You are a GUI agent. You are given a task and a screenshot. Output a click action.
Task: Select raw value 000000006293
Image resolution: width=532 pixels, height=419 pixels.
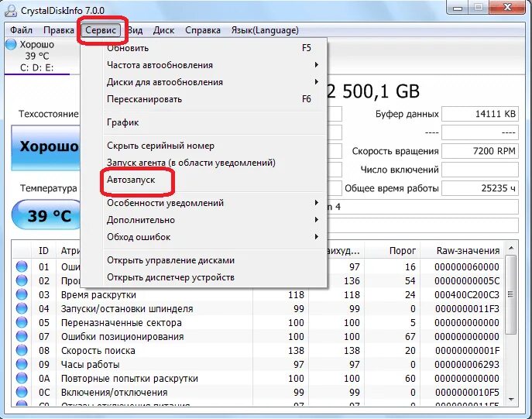pos(467,364)
